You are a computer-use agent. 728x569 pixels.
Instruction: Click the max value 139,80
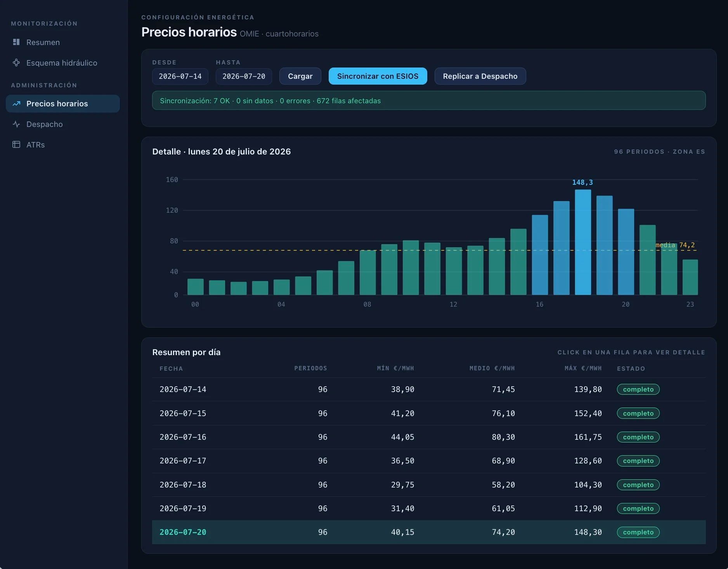588,389
